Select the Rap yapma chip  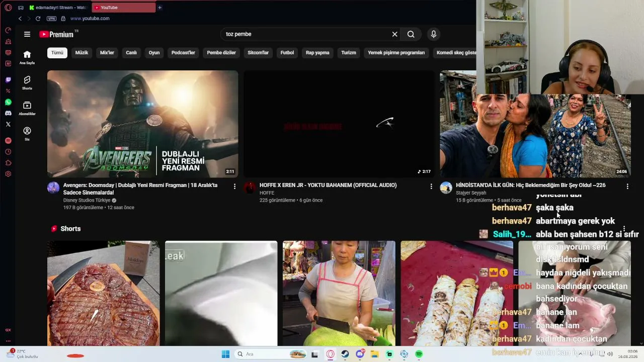pos(317,53)
